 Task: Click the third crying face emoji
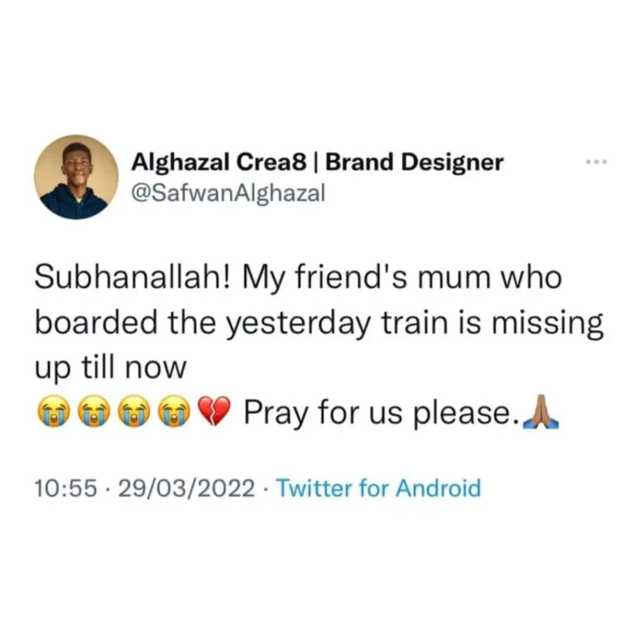pos(133,413)
